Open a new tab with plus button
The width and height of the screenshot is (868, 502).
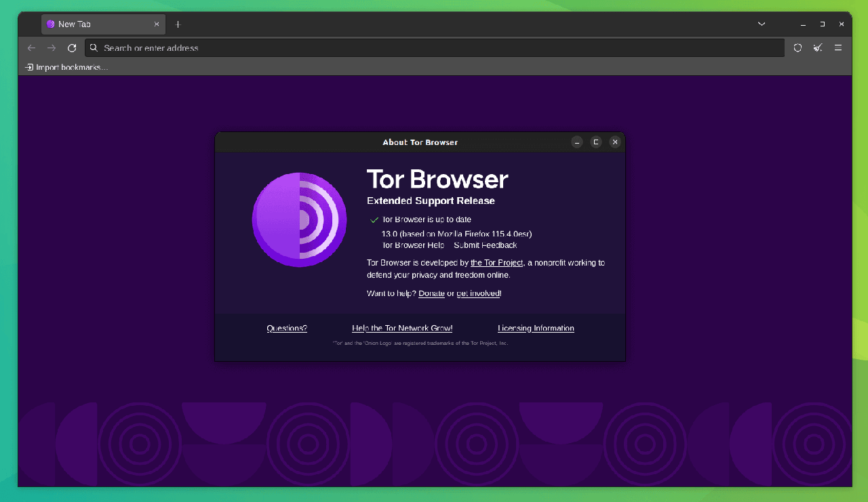(x=178, y=24)
